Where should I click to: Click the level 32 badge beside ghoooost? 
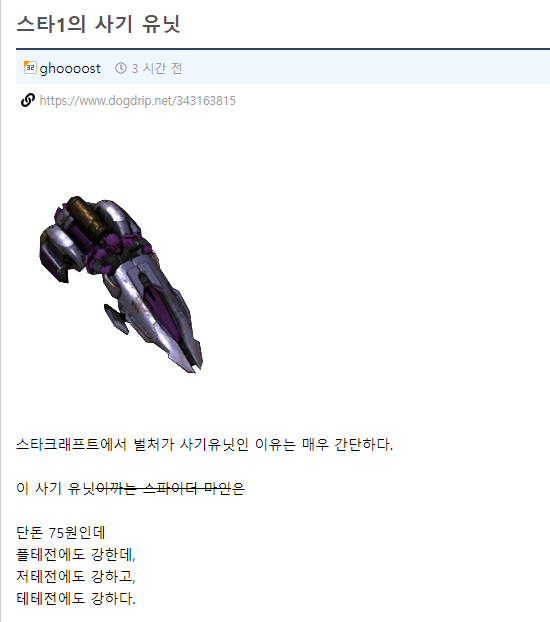(30, 68)
